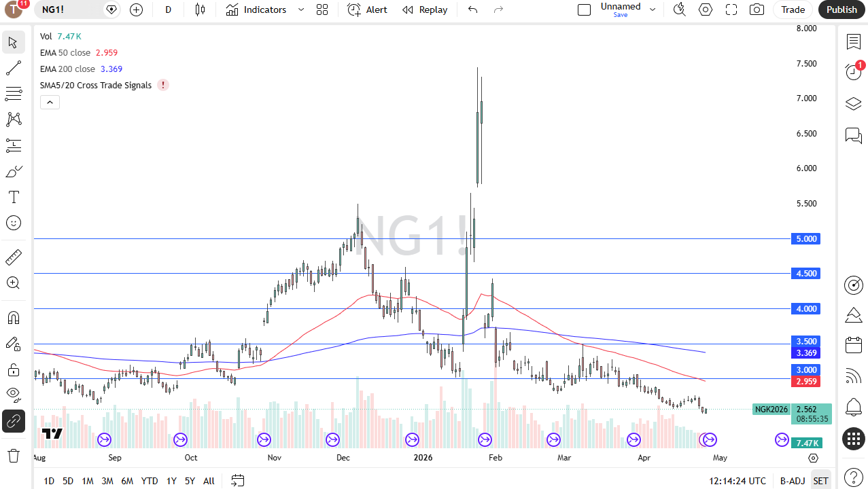
Task: Select the text annotation tool
Action: 13,197
